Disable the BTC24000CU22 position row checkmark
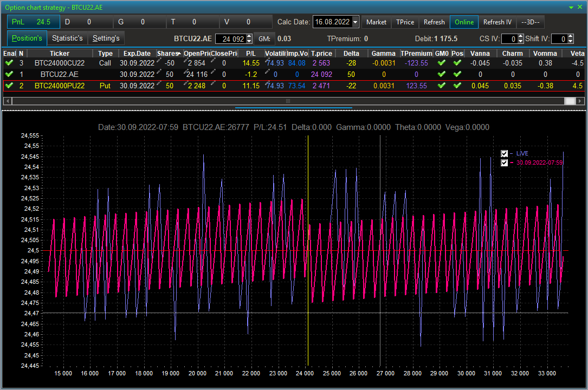 point(9,63)
